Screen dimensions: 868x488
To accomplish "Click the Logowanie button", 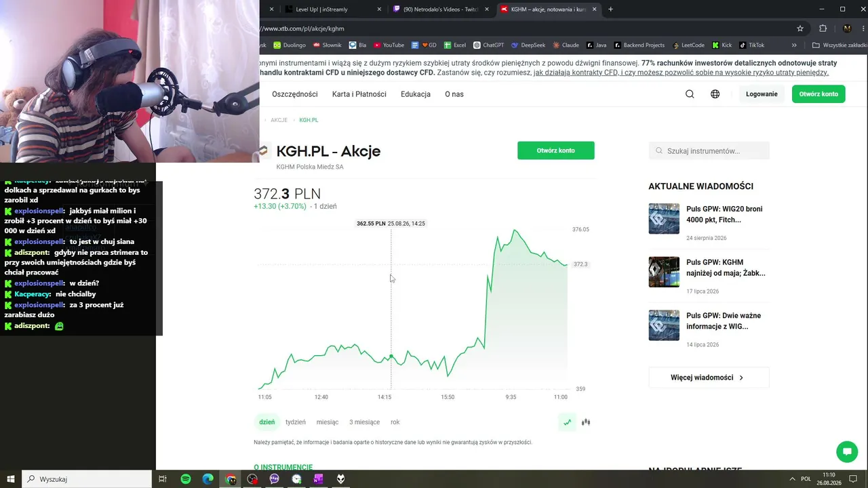I will [762, 94].
